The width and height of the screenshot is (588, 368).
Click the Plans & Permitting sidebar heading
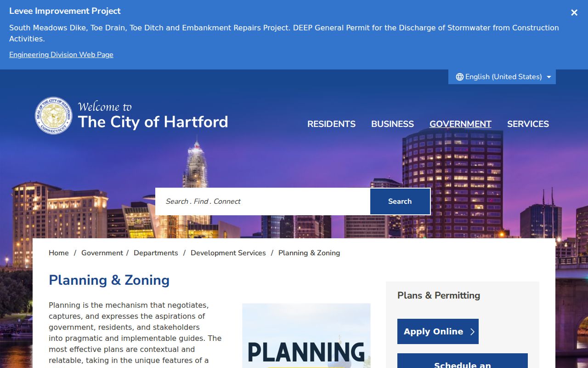[x=439, y=295]
